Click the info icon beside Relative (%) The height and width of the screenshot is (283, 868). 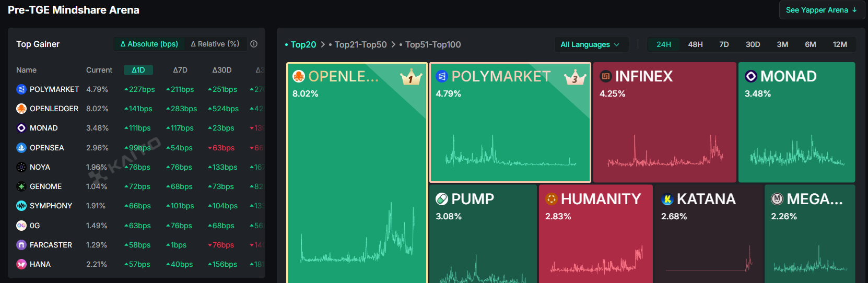click(x=254, y=44)
